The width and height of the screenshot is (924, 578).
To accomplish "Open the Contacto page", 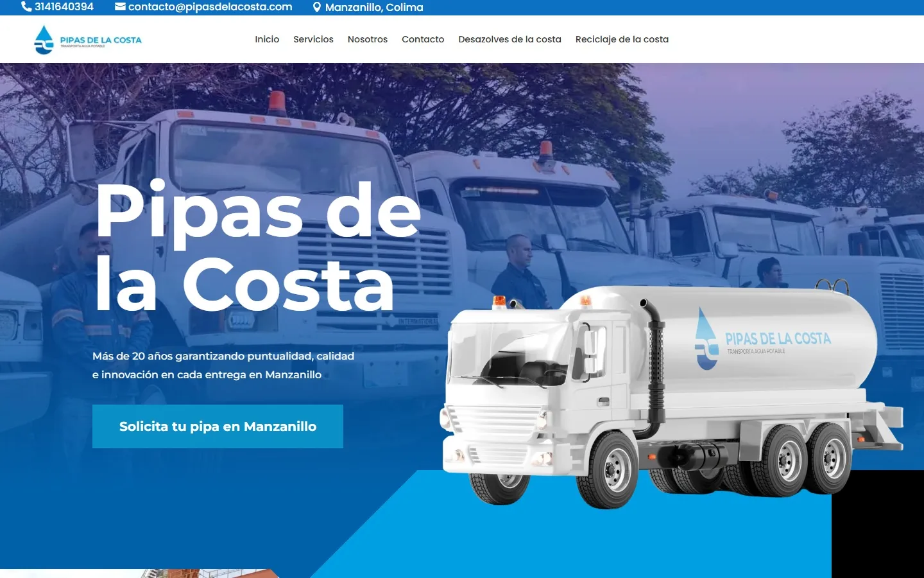I will [423, 39].
